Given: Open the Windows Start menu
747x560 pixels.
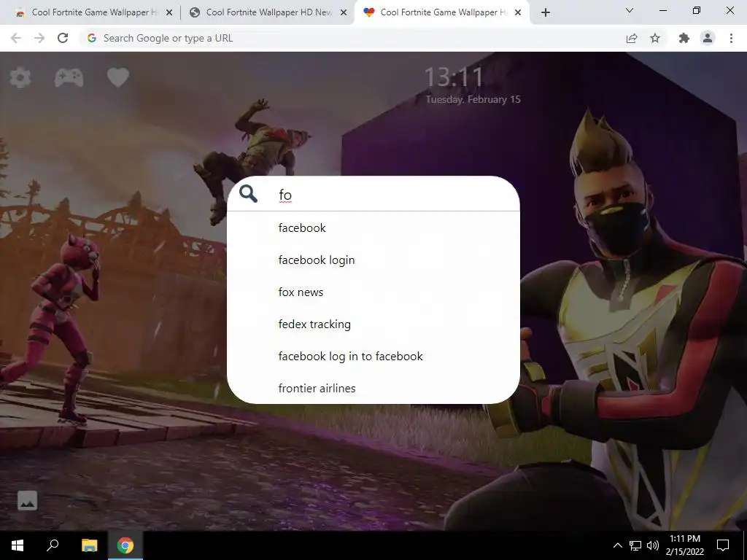Looking at the screenshot, I should 18,545.
